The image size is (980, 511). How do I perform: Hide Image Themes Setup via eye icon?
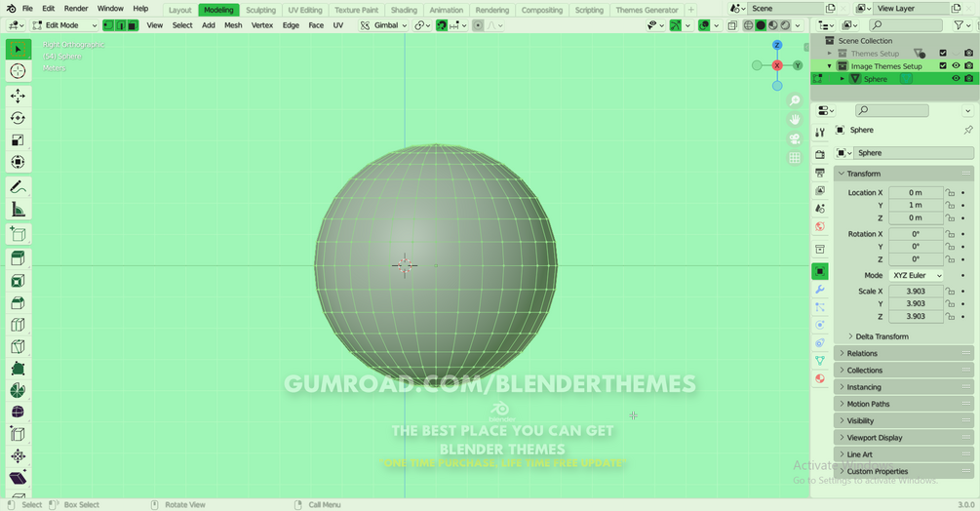click(x=956, y=65)
